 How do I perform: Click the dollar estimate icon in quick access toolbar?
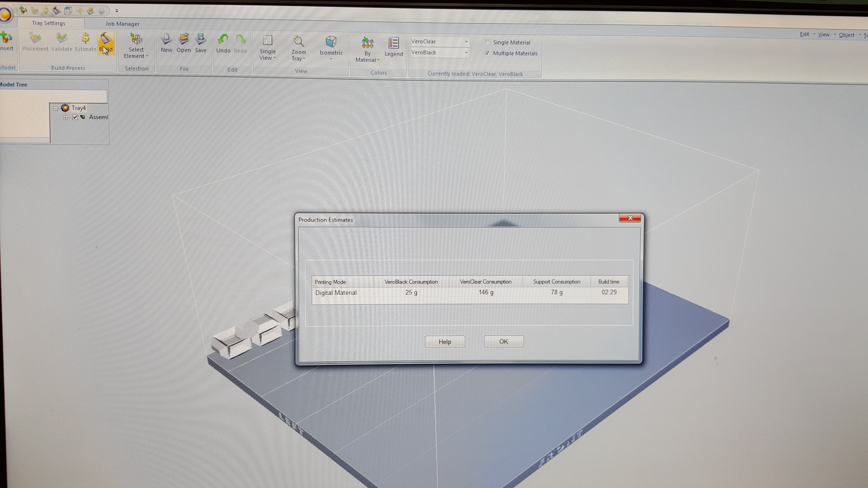[45, 10]
